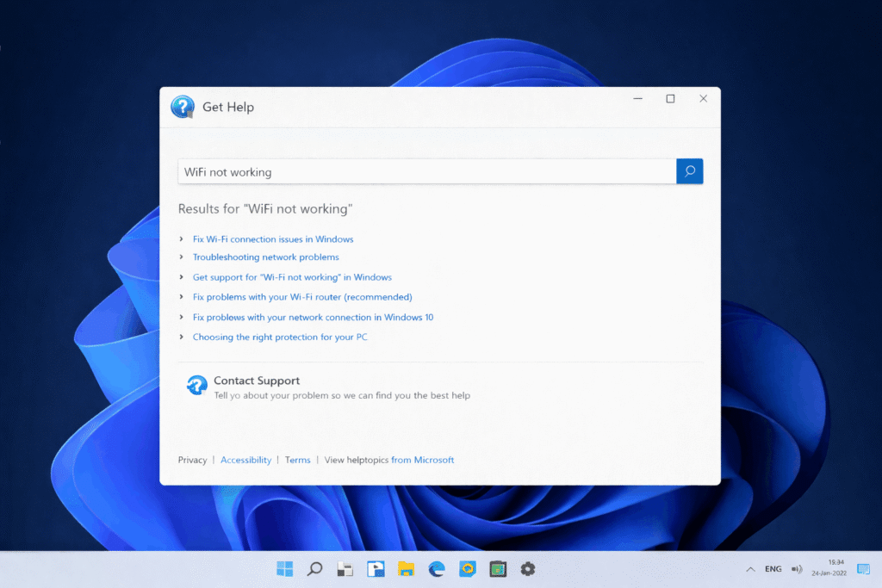Expand chevron beside Fix Wi-Fi connection issues

pyautogui.click(x=181, y=239)
